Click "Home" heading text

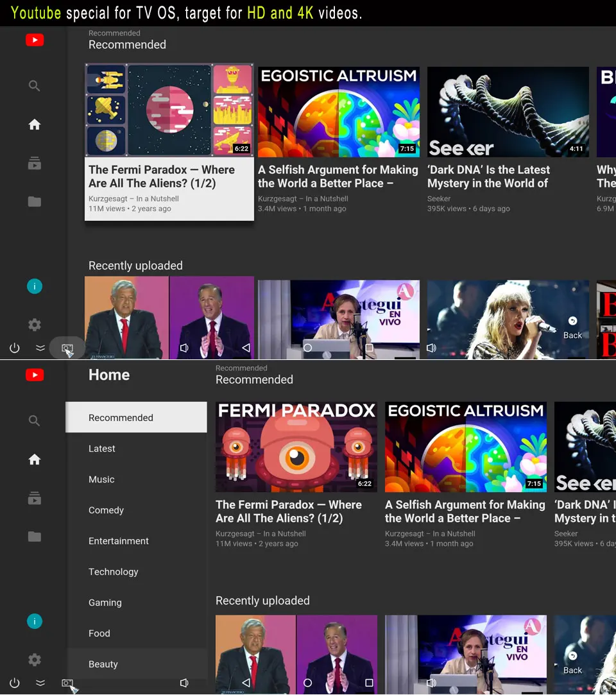pyautogui.click(x=109, y=375)
